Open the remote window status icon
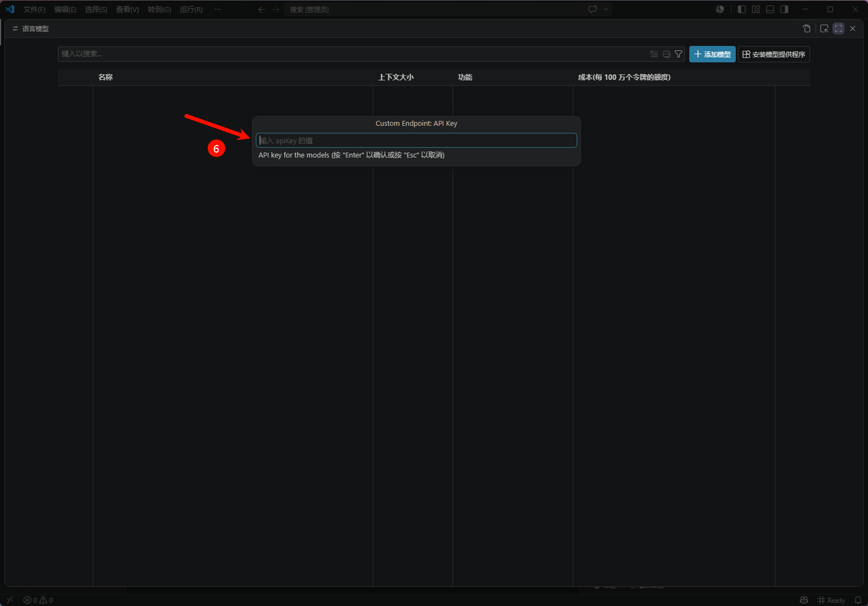This screenshot has height=606, width=868. point(9,600)
